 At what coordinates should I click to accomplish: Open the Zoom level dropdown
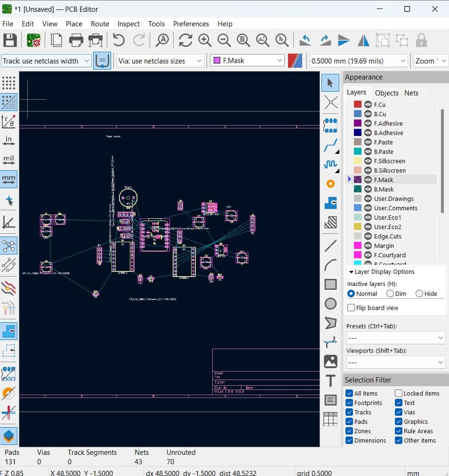click(431, 61)
